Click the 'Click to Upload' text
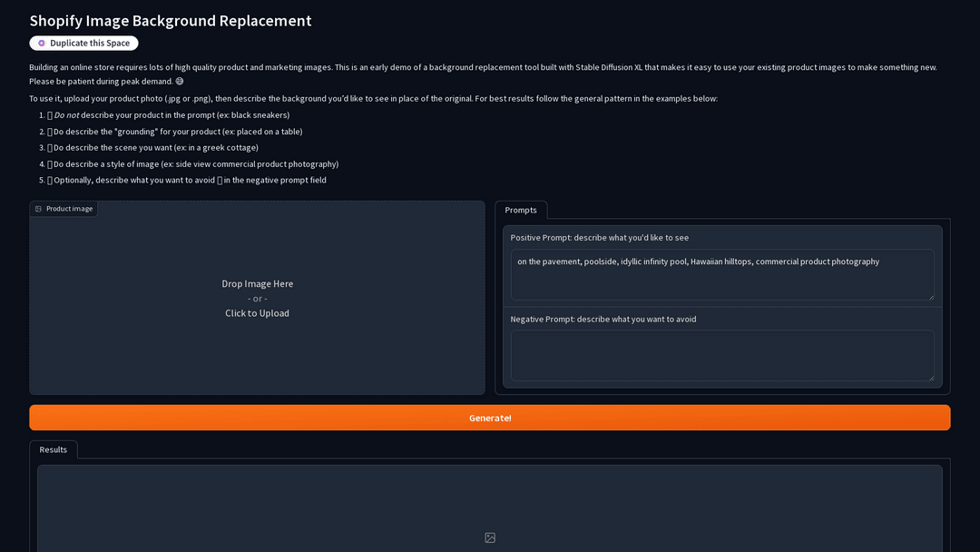980x552 pixels. (x=257, y=313)
